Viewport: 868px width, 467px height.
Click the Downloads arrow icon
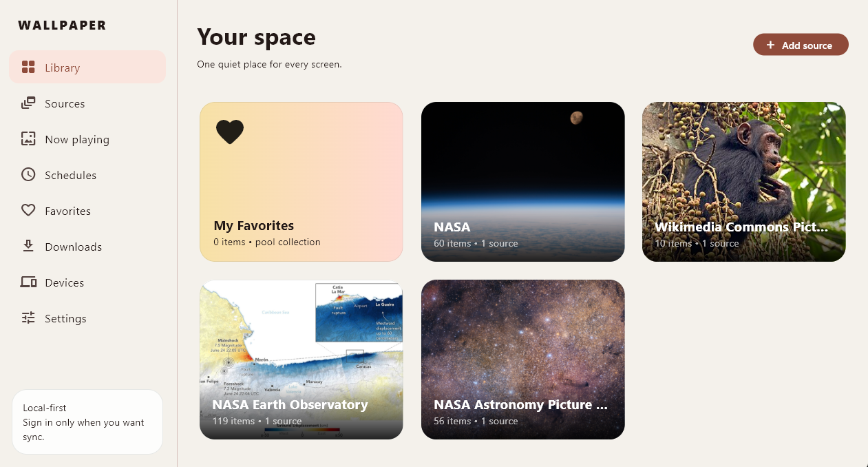tap(28, 246)
